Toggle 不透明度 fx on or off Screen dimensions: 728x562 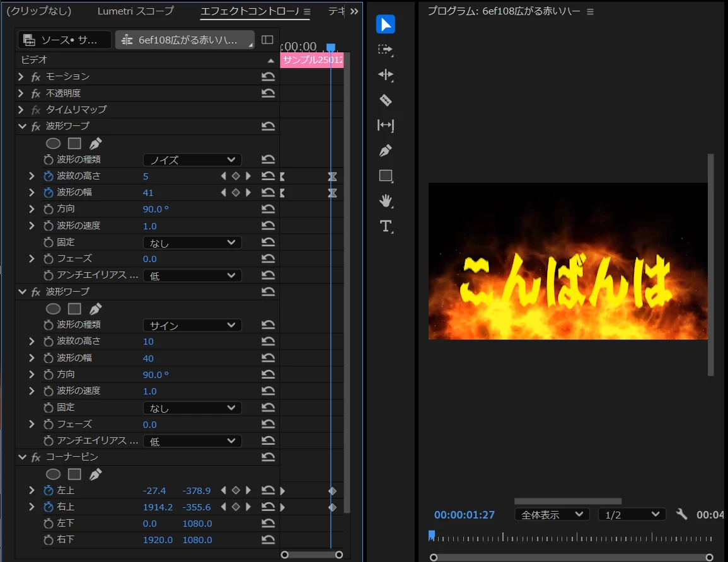pos(36,93)
